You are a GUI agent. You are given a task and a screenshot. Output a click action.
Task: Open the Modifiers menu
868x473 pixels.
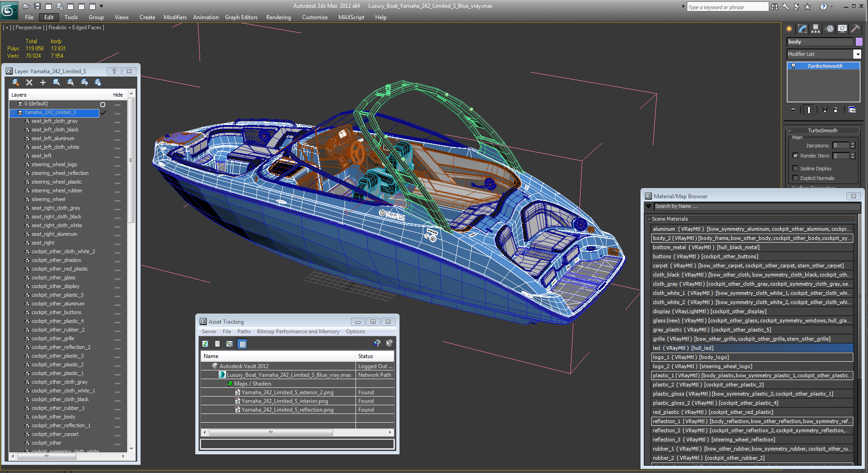tap(175, 17)
